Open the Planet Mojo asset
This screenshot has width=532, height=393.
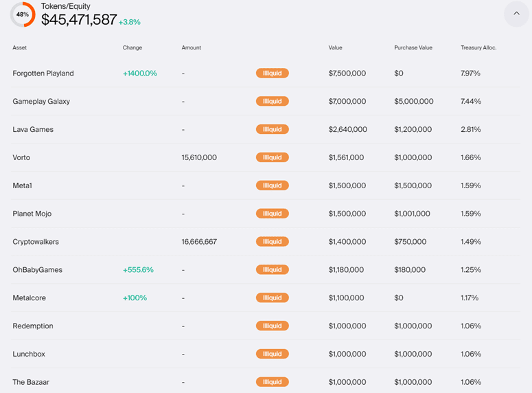(32, 214)
